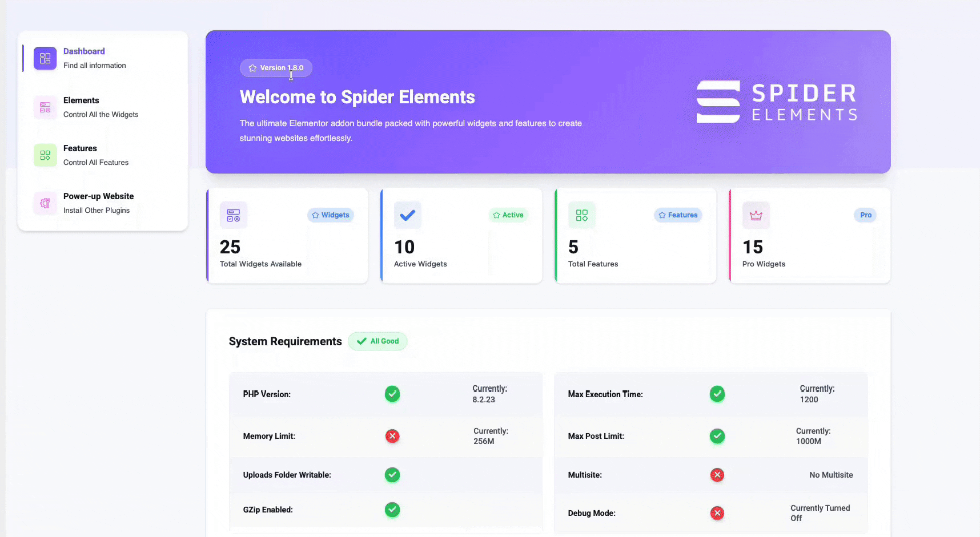980x537 pixels.
Task: Open the Dashboard menu item
Action: (x=103, y=58)
